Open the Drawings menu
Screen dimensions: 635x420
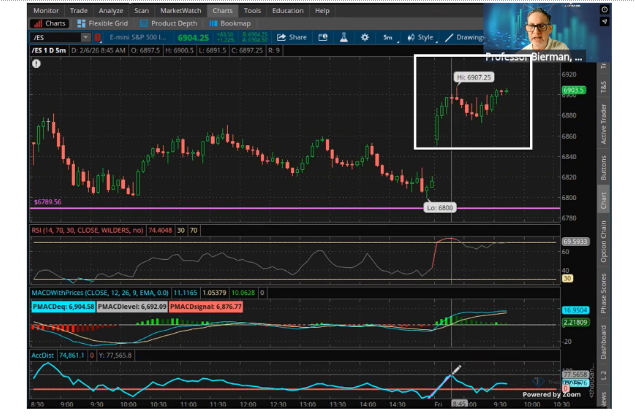pyautogui.click(x=464, y=37)
